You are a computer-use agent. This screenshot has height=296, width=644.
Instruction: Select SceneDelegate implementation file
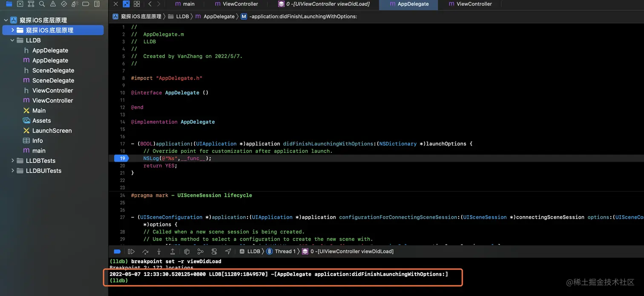pyautogui.click(x=53, y=80)
